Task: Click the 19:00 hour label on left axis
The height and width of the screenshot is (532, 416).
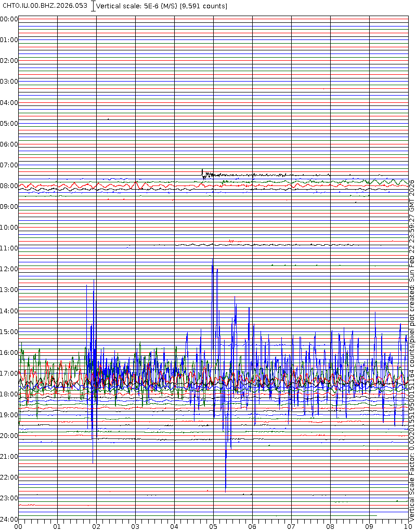Action: 9,415
